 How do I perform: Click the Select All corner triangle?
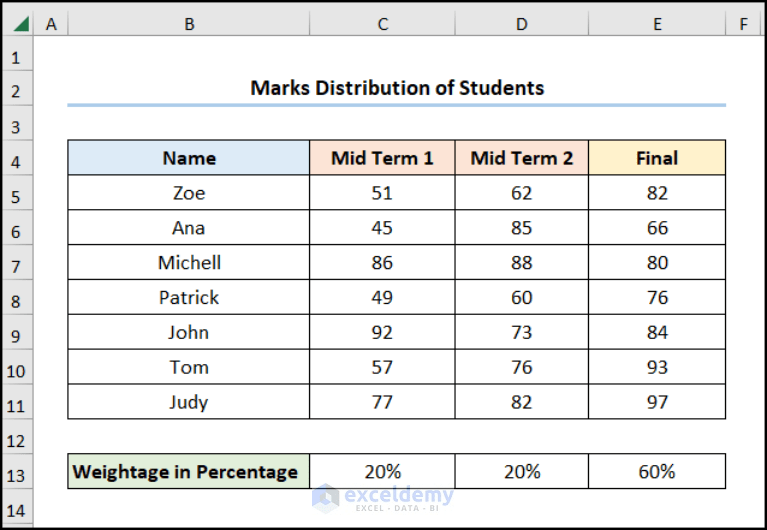[21, 23]
